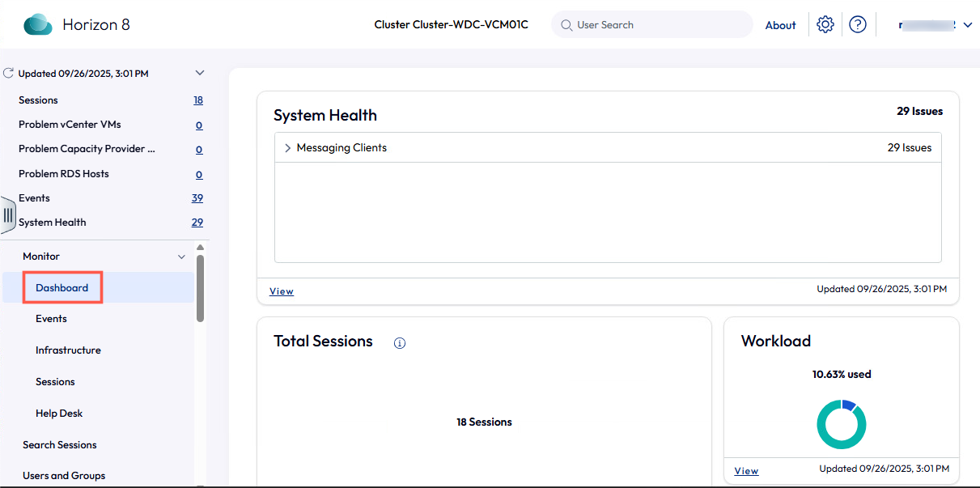Click the magnifier icon in User Search
The width and height of the screenshot is (980, 488).
click(566, 25)
